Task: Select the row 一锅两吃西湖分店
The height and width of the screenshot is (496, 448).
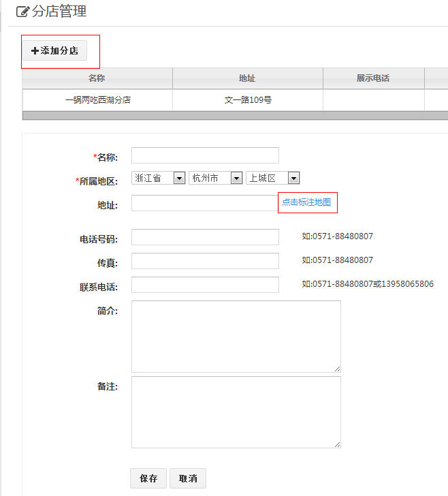Action: [x=235, y=100]
